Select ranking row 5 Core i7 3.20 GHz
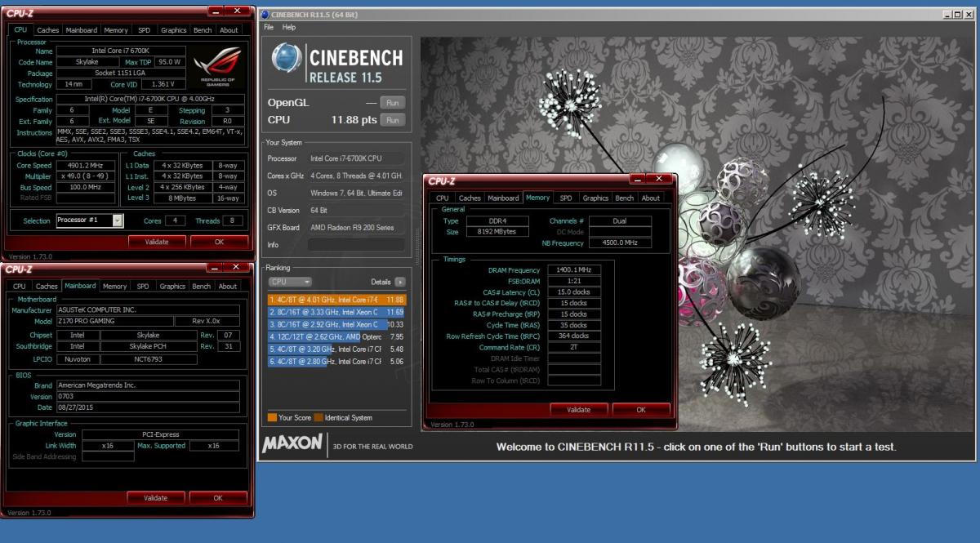This screenshot has width=980, height=543. [x=337, y=349]
